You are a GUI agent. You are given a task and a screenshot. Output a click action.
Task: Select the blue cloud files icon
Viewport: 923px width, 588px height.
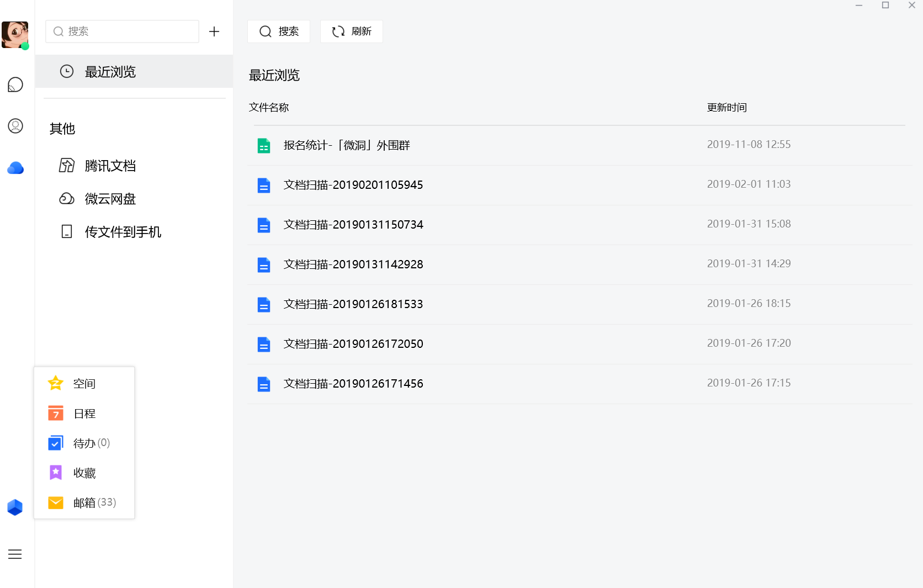pos(15,168)
